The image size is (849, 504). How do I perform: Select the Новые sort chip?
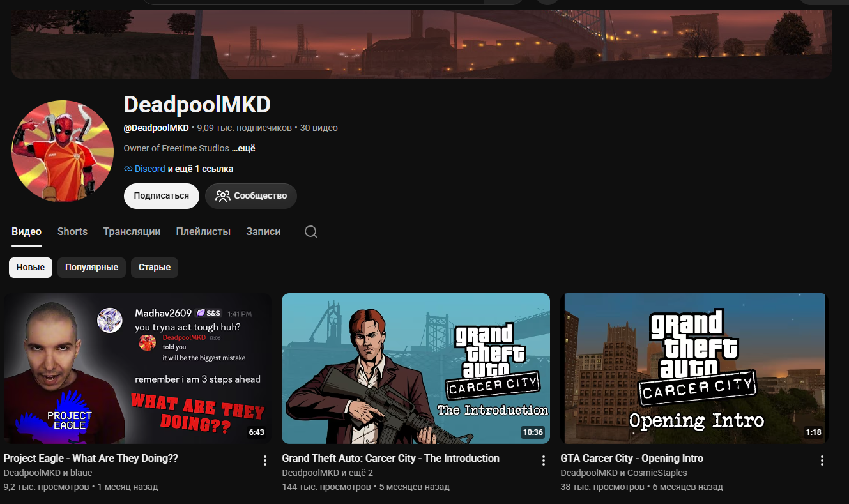pos(31,268)
